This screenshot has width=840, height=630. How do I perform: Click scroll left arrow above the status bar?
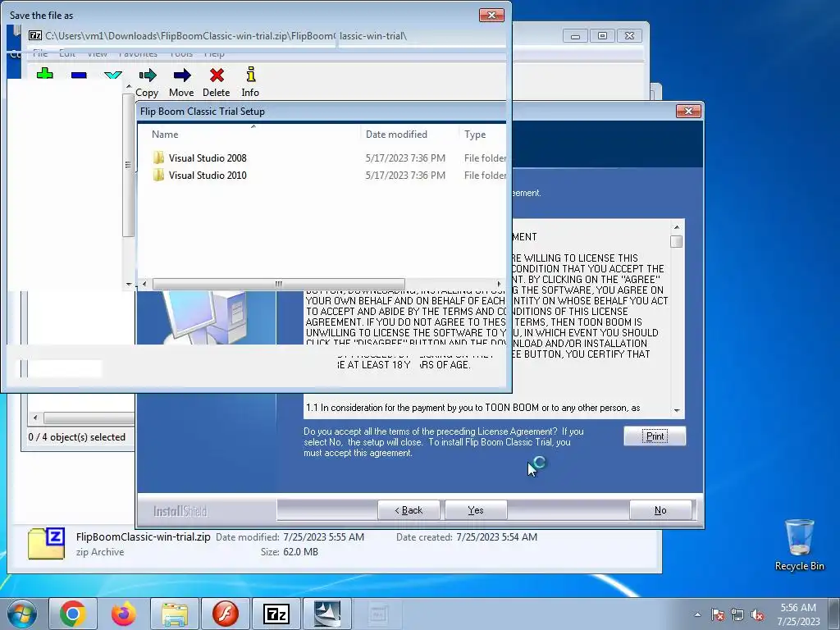(35, 418)
